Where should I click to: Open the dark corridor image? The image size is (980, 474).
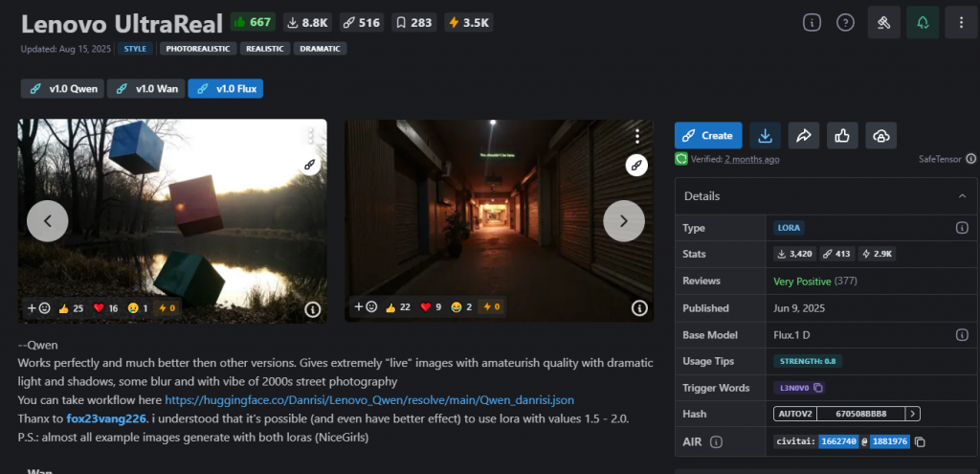point(499,221)
